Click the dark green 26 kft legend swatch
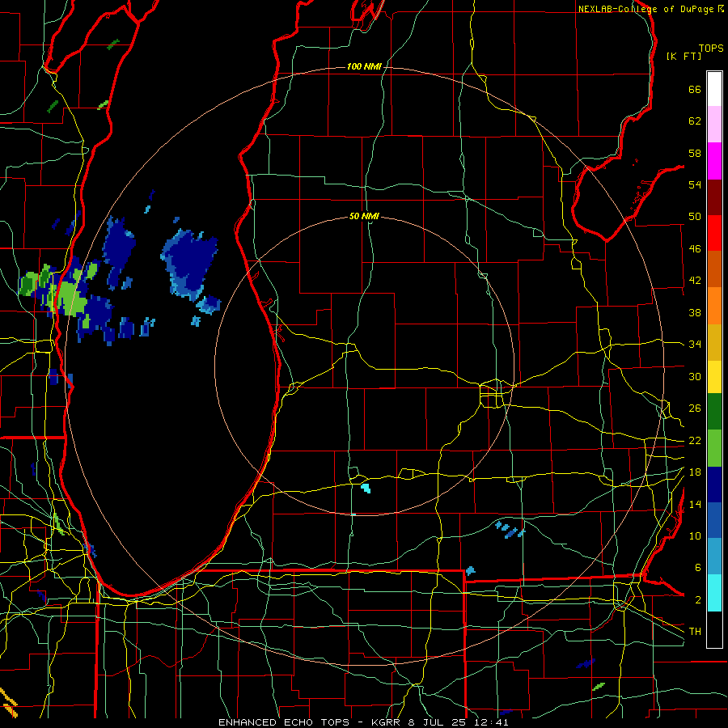 pyautogui.click(x=714, y=412)
